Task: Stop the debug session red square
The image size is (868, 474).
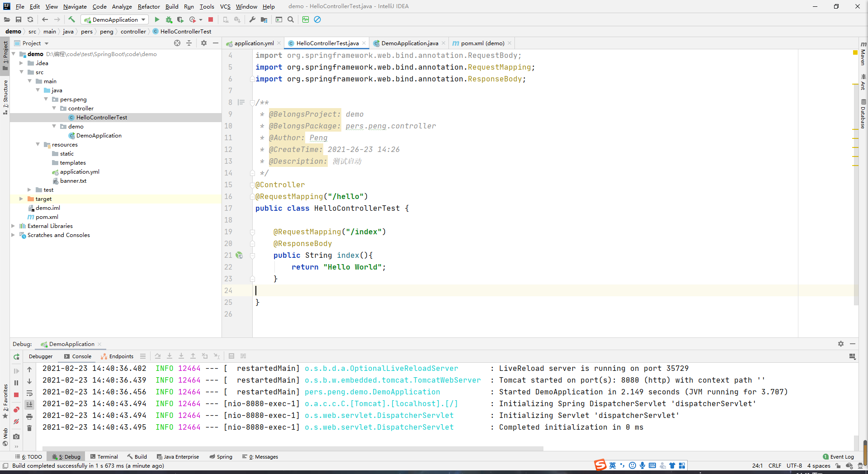Action: pyautogui.click(x=16, y=395)
